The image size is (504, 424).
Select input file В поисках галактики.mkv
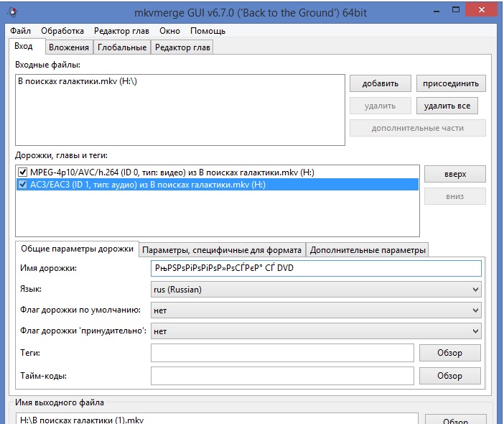click(77, 81)
